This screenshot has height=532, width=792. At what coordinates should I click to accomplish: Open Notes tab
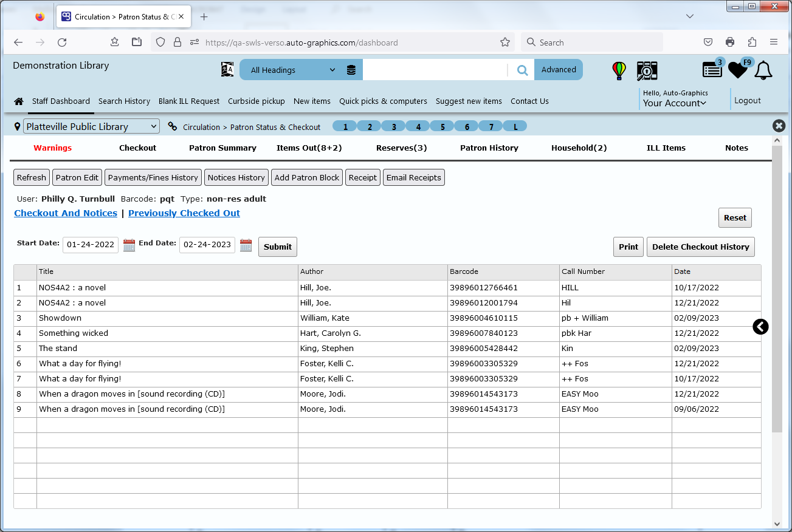coord(737,148)
